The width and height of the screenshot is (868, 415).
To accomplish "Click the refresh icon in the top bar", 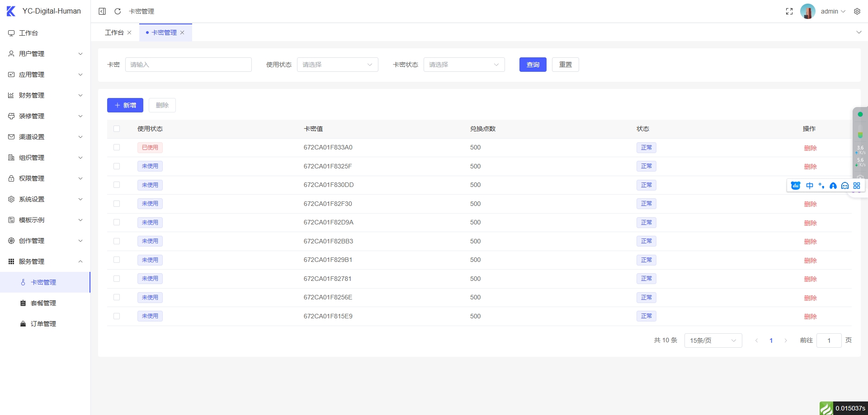I will coord(118,11).
